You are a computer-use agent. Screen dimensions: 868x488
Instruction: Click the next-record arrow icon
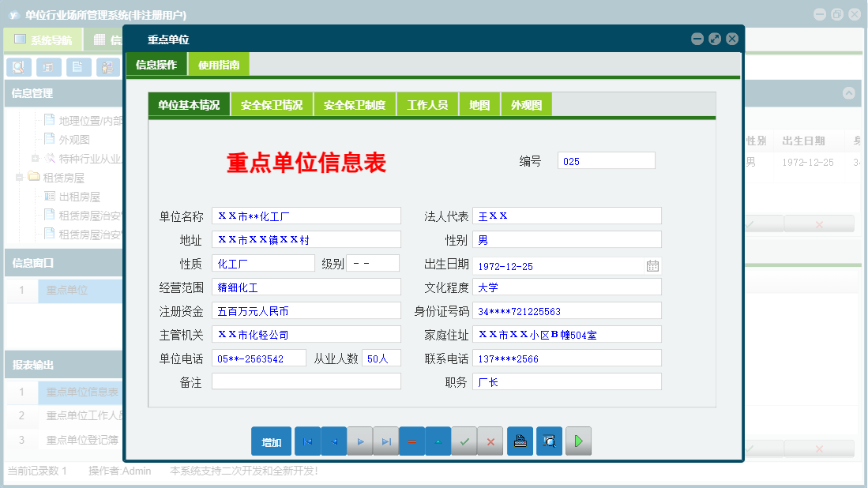(x=359, y=441)
